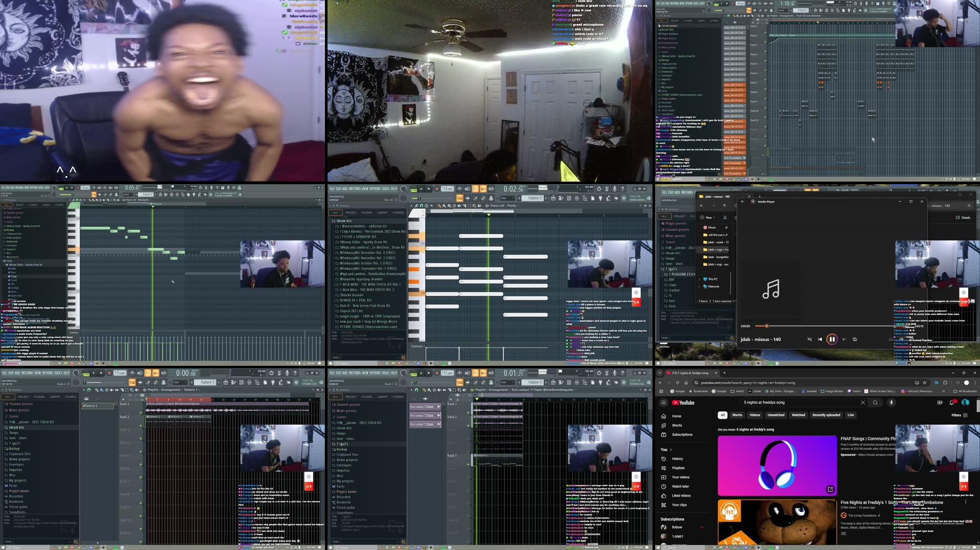Skip to next track in Media Player
This screenshot has width=980, height=550.
844,339
